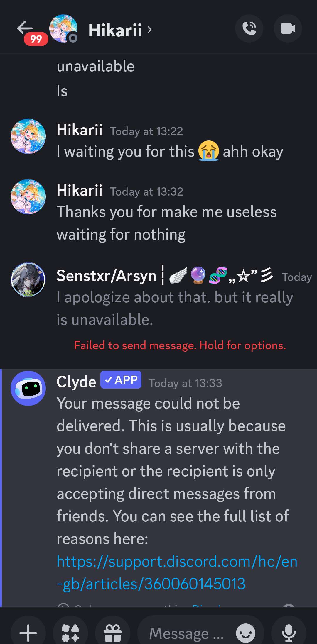Expand Hikarii profile via header chevron

[150, 30]
